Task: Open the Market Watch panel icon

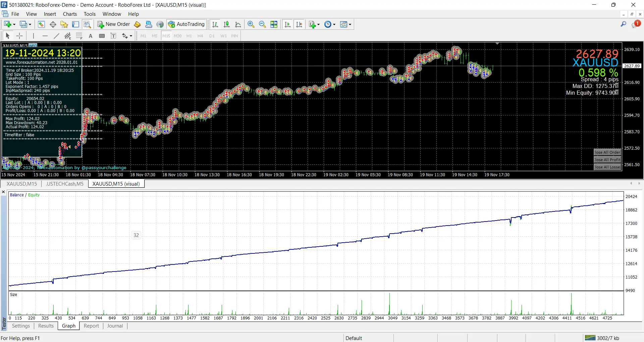Action: pyautogui.click(x=41, y=24)
